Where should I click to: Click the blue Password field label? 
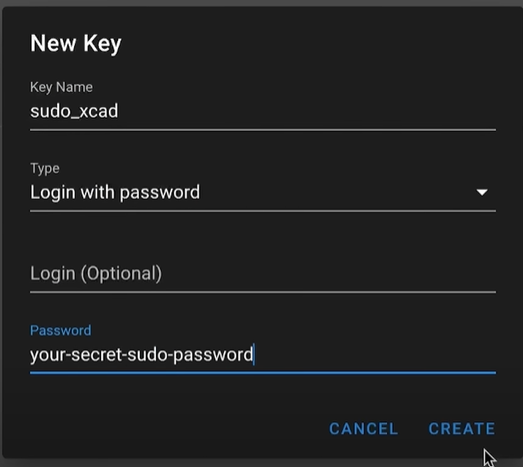pyautogui.click(x=61, y=331)
